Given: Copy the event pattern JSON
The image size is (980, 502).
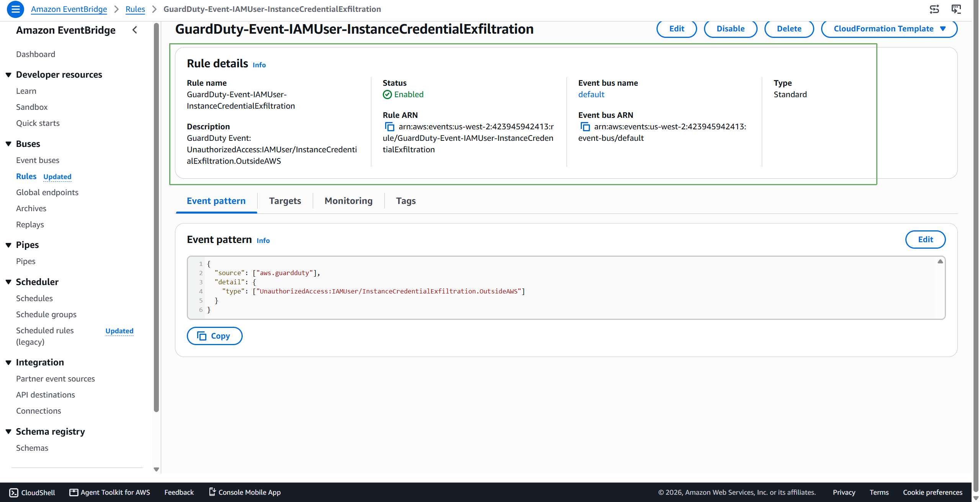Looking at the screenshot, I should click(214, 336).
